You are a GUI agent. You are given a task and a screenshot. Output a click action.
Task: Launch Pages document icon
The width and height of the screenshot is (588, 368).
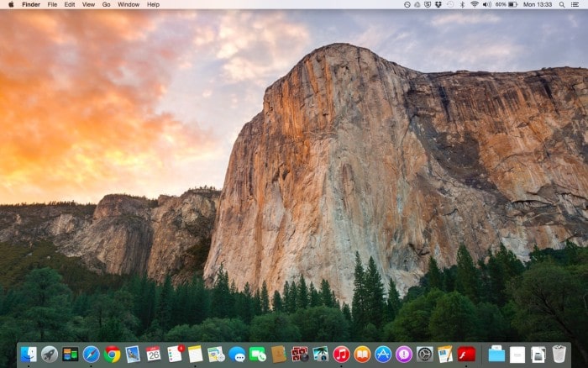445,354
